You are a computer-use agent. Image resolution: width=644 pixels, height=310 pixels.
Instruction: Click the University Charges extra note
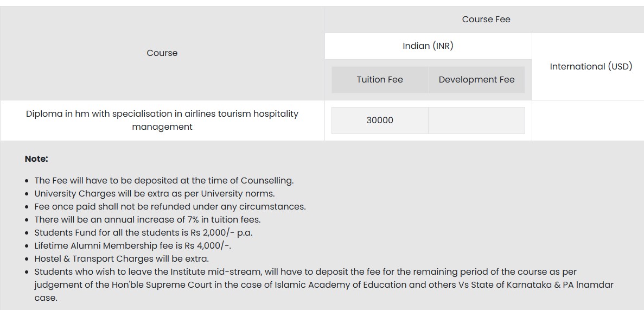point(155,194)
